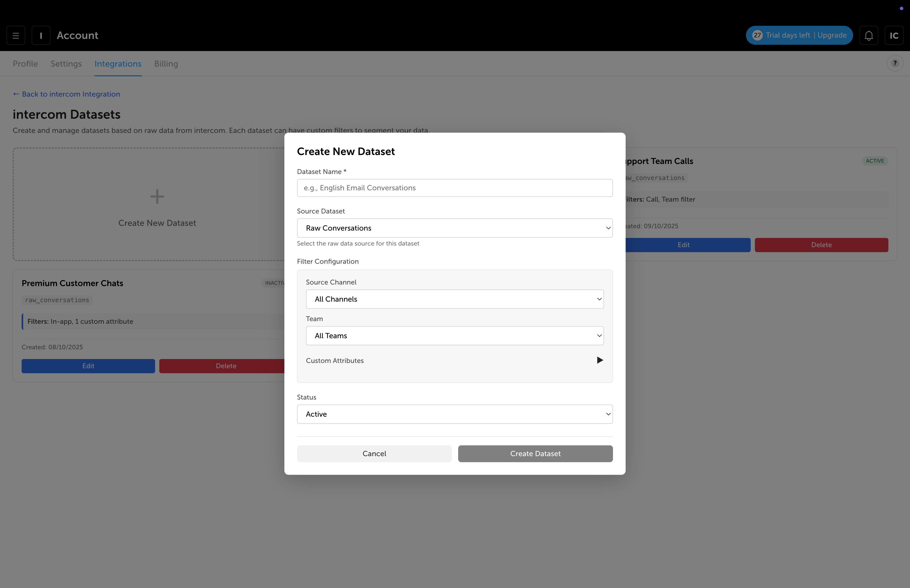Open the Source Channel dropdown
The width and height of the screenshot is (910, 588).
(x=455, y=299)
